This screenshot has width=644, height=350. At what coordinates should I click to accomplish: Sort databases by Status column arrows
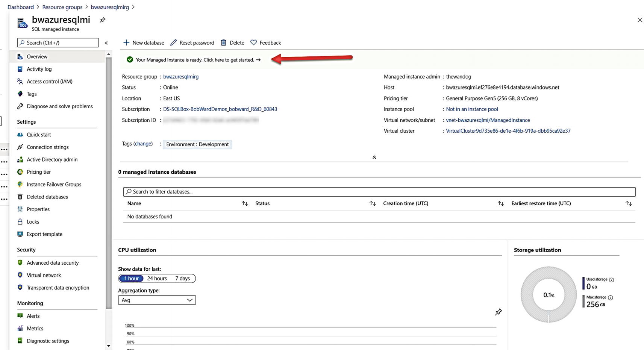(x=373, y=203)
